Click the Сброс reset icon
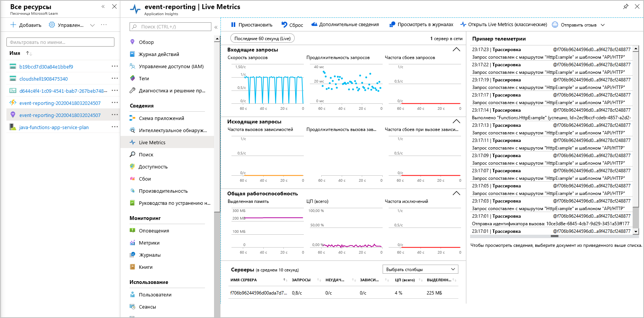This screenshot has height=318, width=644. click(284, 25)
